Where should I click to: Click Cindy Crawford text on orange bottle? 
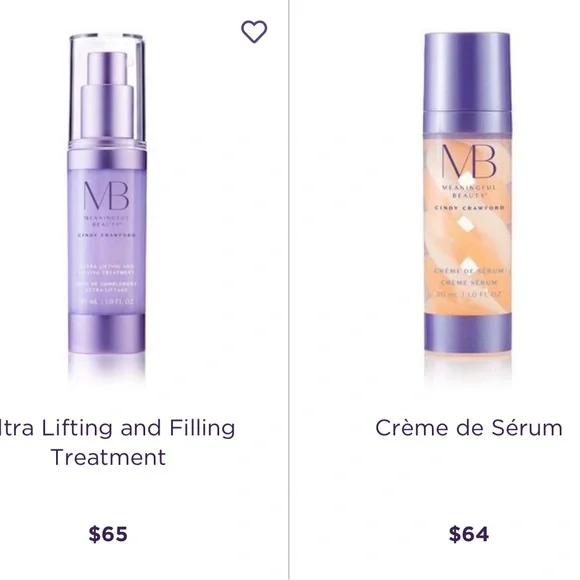469,208
